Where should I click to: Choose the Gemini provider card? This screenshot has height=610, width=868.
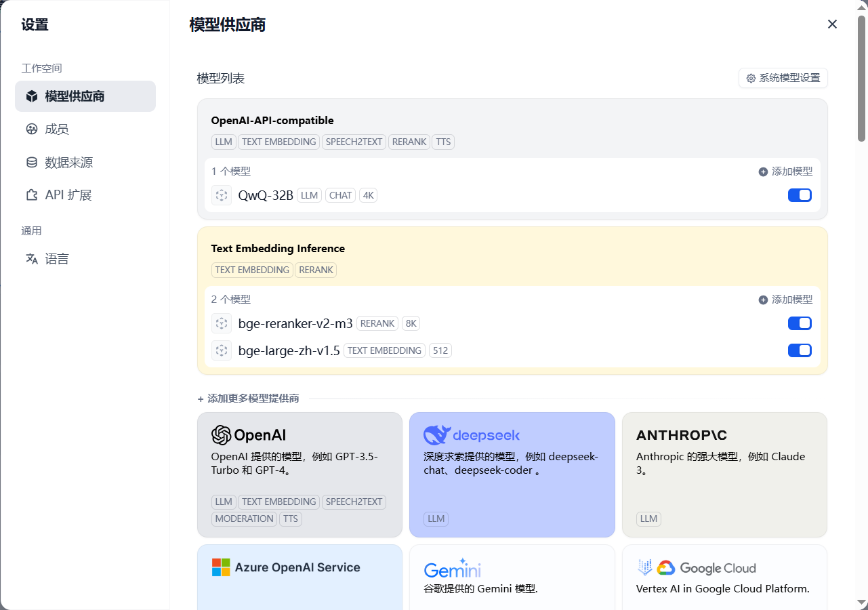pyautogui.click(x=512, y=577)
